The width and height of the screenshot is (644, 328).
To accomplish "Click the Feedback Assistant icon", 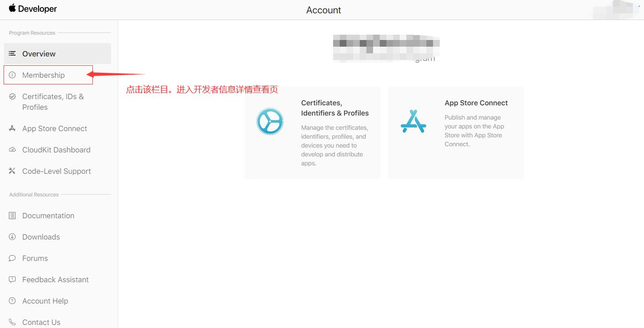I will (12, 280).
